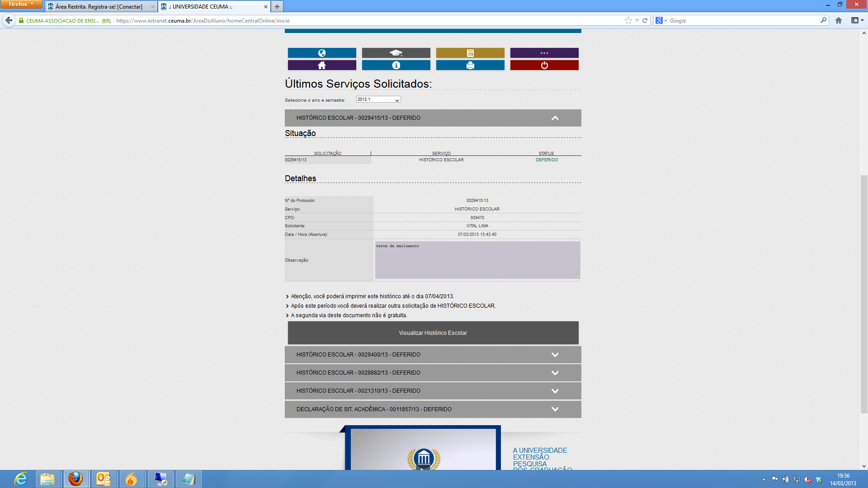Open bookmarks menu icon in toolbar
The height and width of the screenshot is (488, 868).
pos(857,20)
